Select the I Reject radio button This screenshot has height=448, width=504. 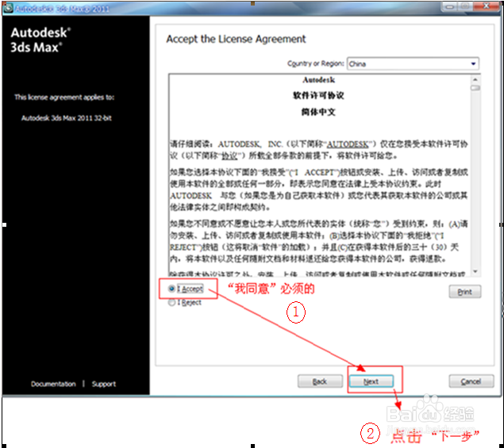171,303
